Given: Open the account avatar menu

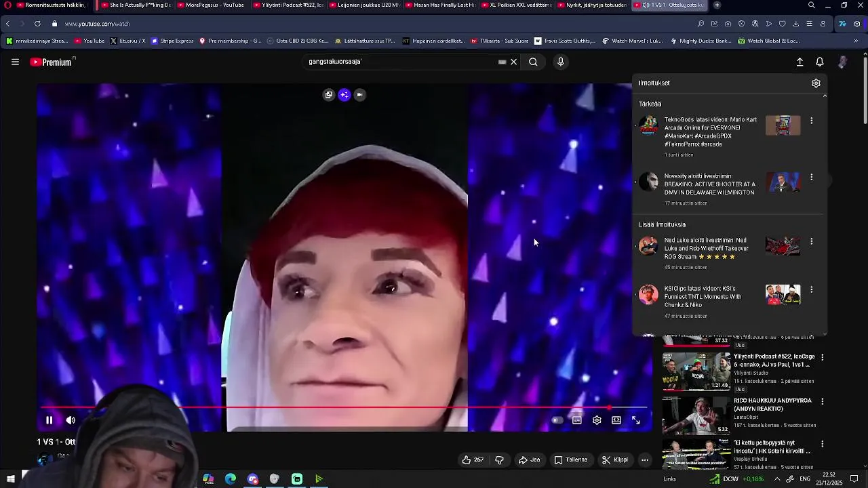Looking at the screenshot, I should 842,62.
